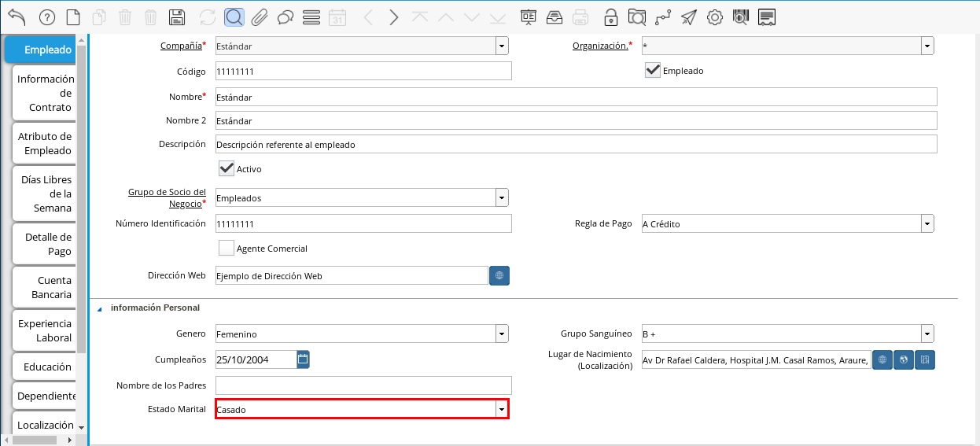Screen dimensions: 980x446
Task: Click the undo back arrow icon
Action: [x=17, y=17]
